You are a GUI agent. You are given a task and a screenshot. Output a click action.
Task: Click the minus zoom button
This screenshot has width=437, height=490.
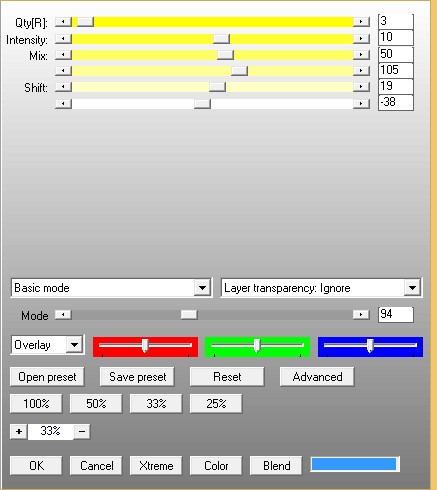82,431
